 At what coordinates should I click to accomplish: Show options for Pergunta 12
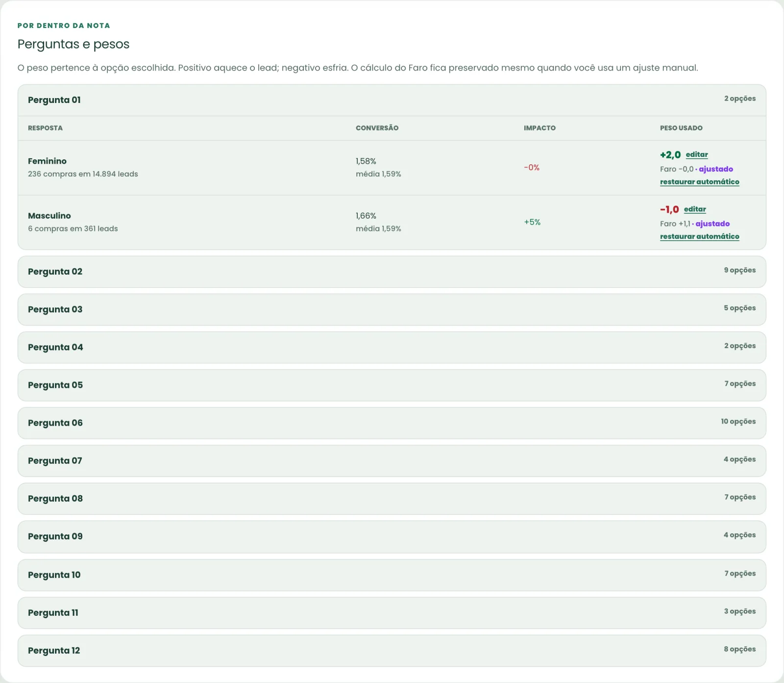point(392,651)
